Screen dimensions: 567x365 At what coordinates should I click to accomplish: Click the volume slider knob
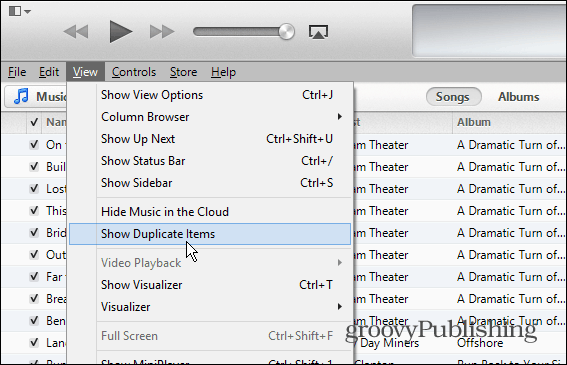click(x=286, y=32)
